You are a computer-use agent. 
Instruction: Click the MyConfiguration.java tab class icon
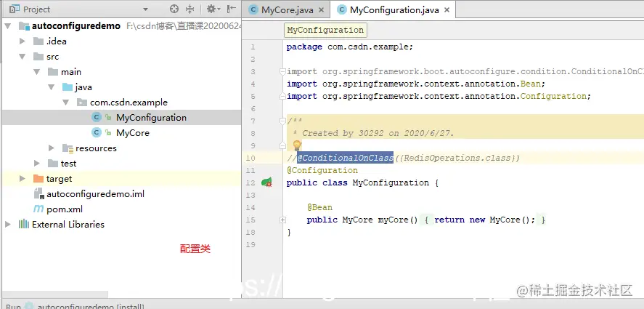(341, 10)
